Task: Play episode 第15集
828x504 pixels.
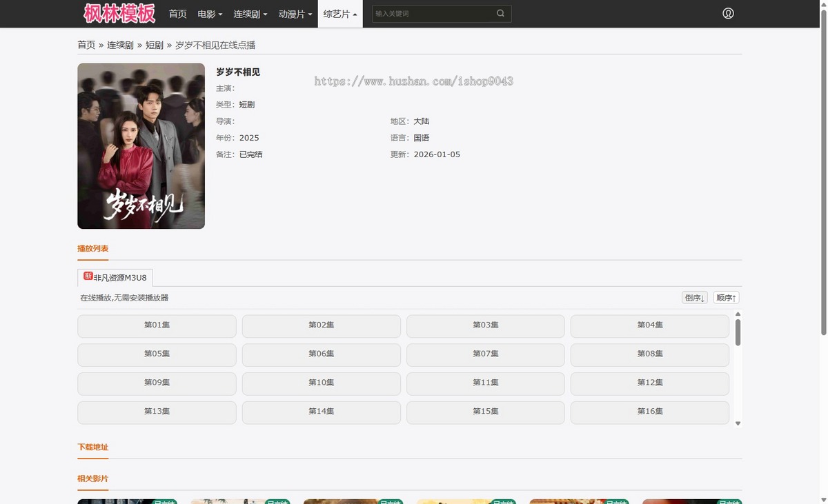Action: [x=486, y=412]
